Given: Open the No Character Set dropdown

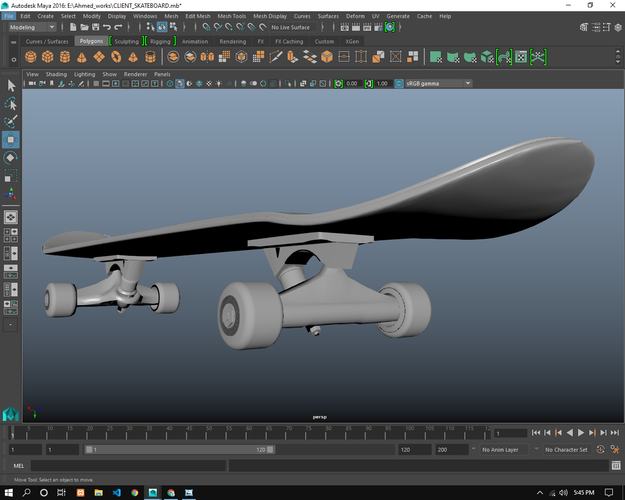Looking at the screenshot, I should [566, 450].
